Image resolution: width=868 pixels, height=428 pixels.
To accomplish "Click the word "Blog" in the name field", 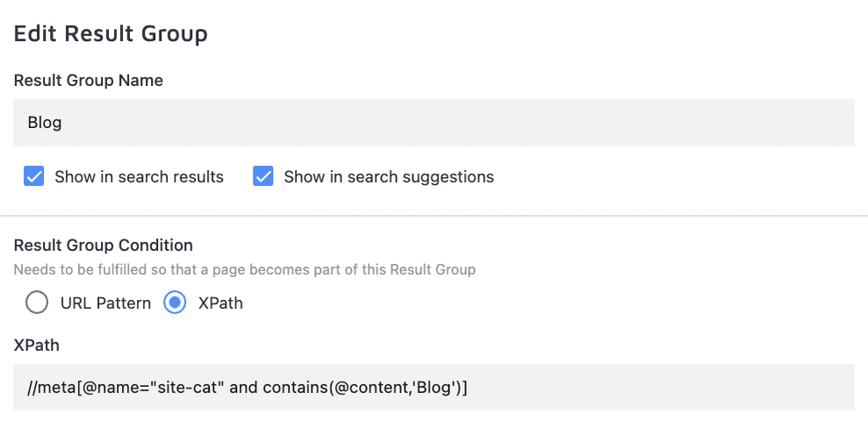I will (x=45, y=123).
